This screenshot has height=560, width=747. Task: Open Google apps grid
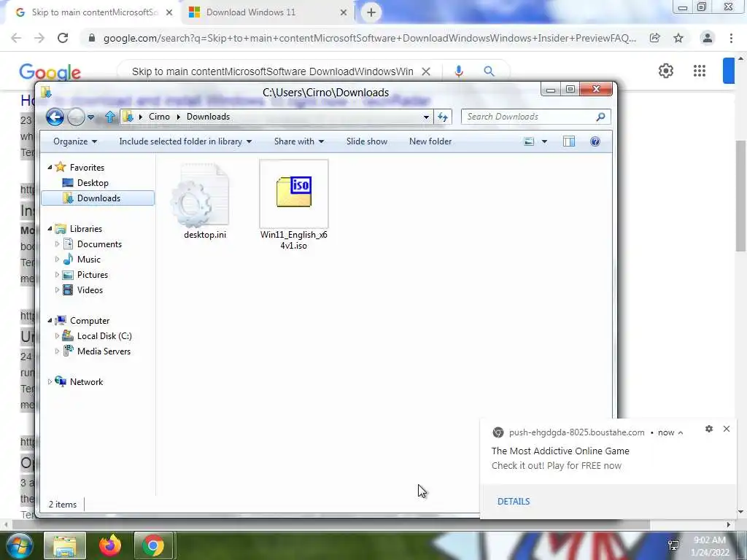pos(700,71)
